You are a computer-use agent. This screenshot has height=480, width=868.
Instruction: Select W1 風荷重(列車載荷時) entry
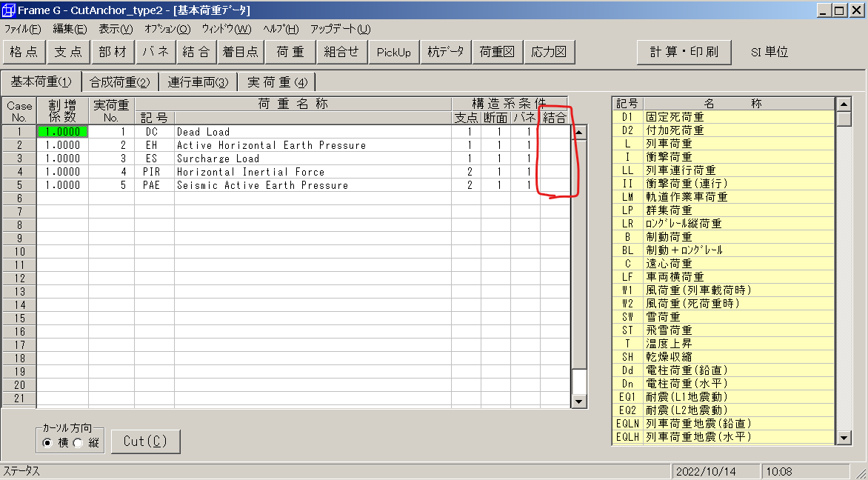[724, 290]
